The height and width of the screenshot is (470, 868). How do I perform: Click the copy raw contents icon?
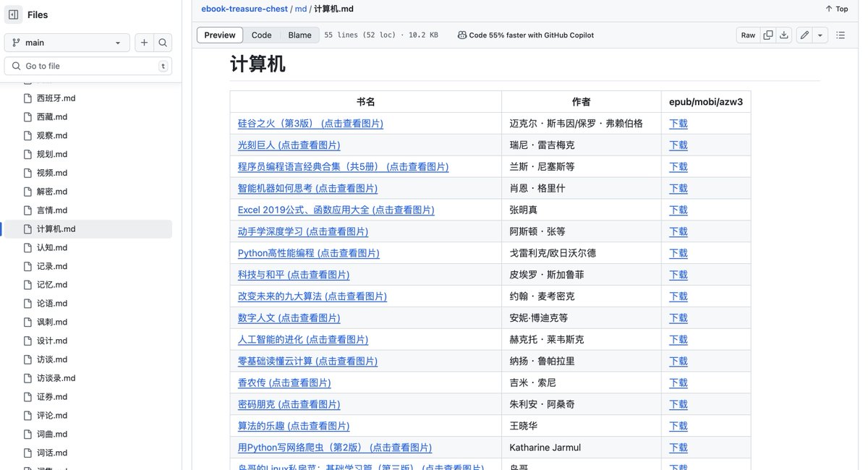[767, 34]
